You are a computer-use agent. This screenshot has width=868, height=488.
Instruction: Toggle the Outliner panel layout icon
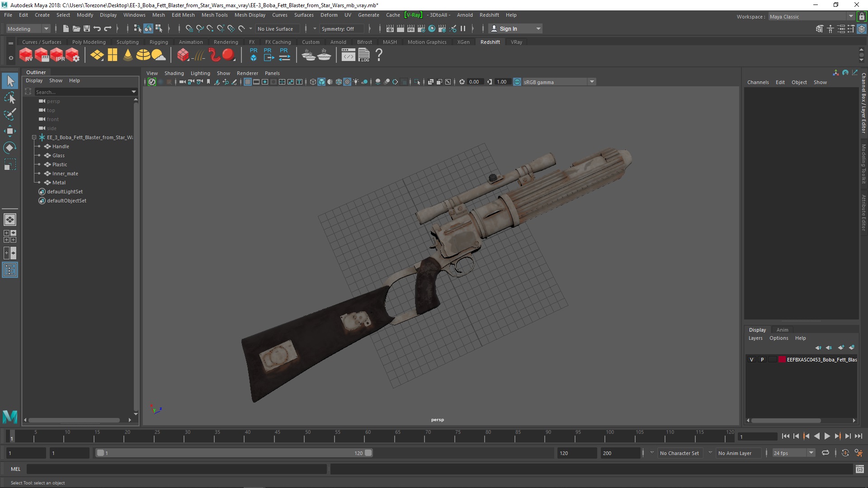[x=10, y=270]
